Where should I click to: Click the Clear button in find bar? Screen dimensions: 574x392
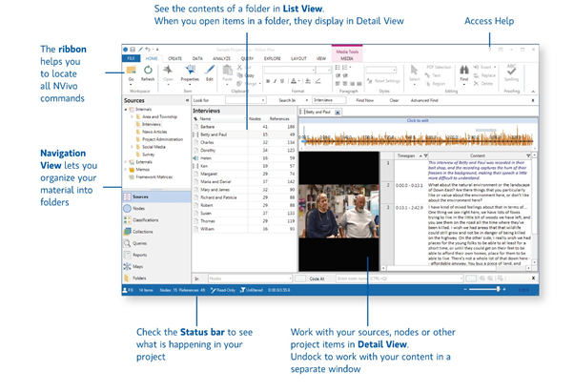(x=394, y=100)
